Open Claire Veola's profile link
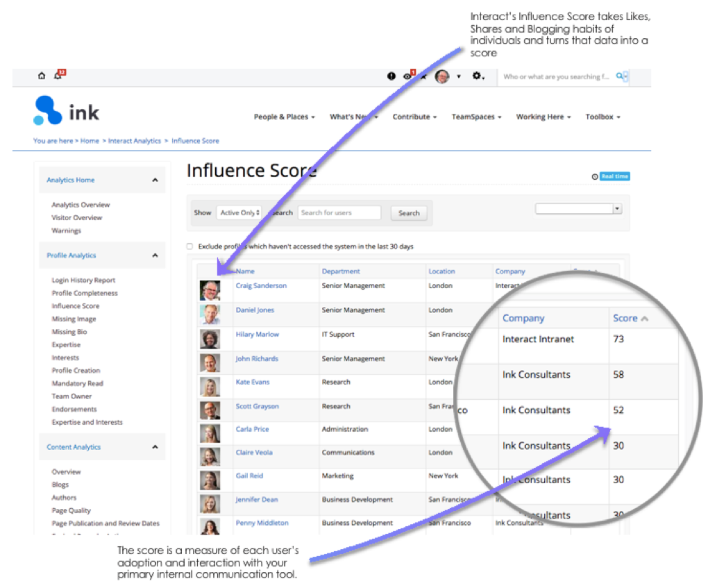 [x=254, y=453]
